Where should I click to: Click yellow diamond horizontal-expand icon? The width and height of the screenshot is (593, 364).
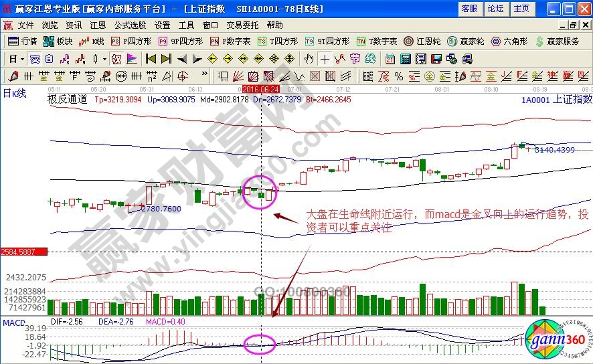coord(244,59)
